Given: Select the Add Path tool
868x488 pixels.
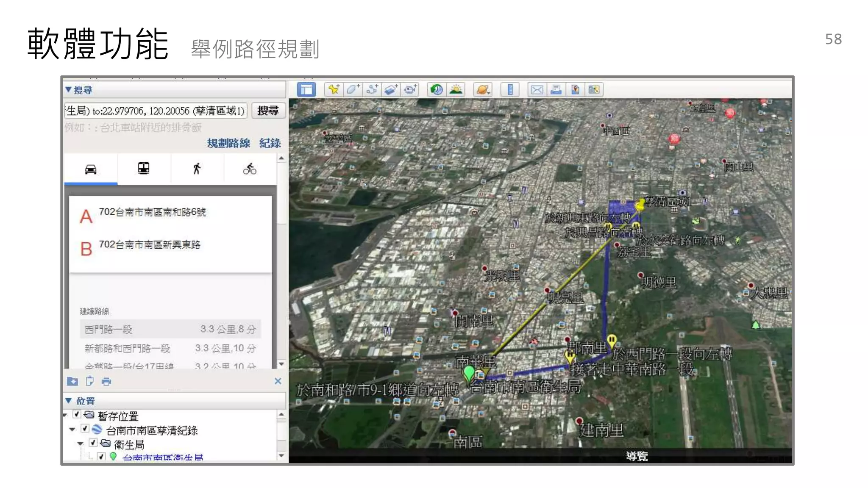Looking at the screenshot, I should coord(372,89).
